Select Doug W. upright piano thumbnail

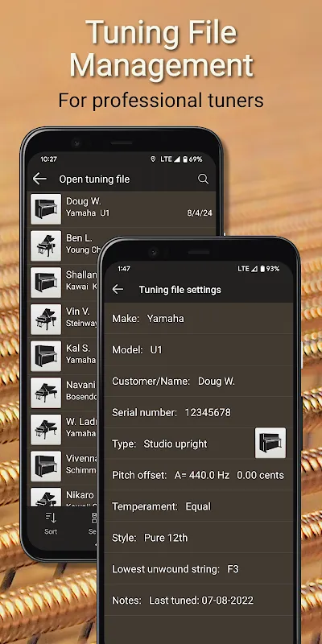(x=46, y=209)
